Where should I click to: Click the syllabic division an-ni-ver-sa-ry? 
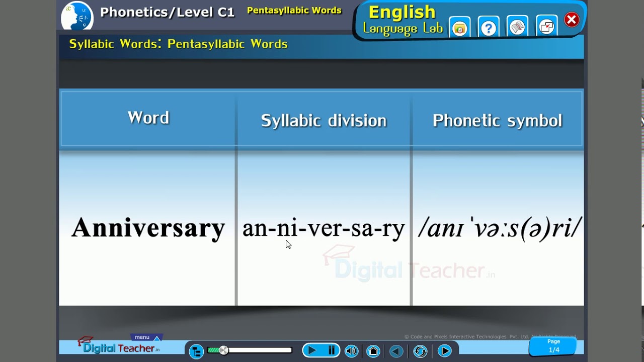324,228
